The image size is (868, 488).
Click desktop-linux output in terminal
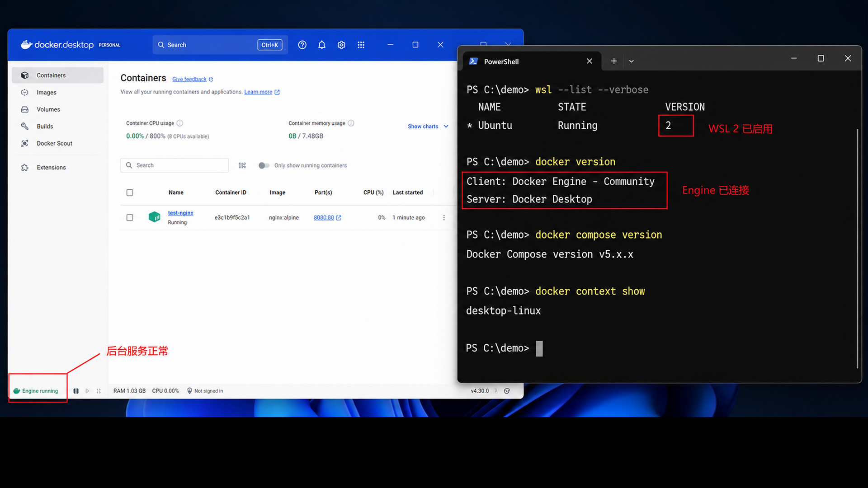[x=503, y=310]
